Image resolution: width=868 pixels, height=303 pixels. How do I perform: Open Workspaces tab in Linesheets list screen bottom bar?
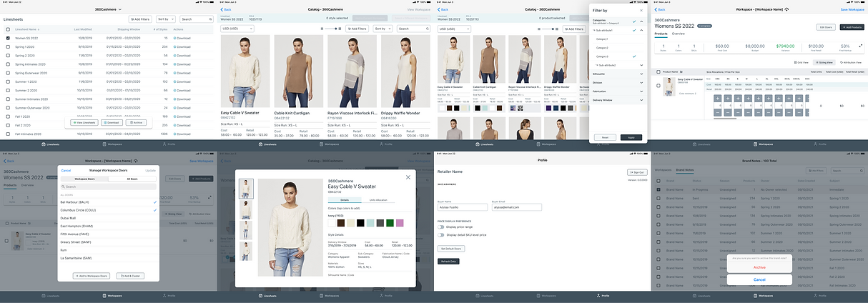(112, 144)
